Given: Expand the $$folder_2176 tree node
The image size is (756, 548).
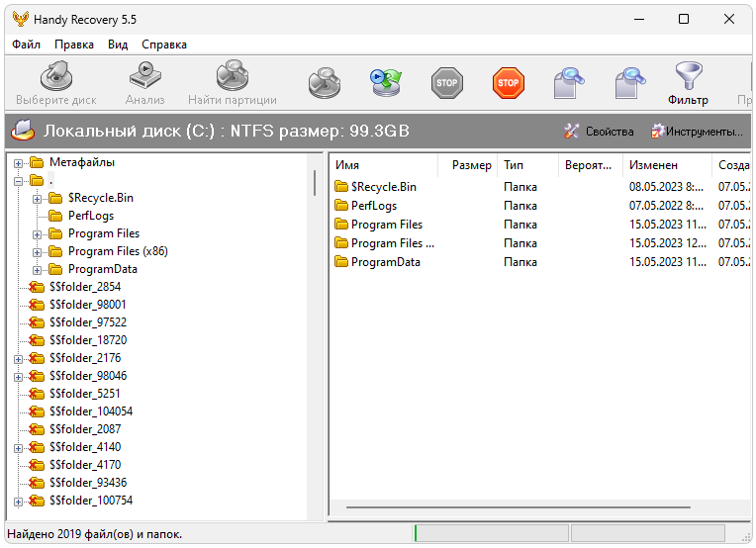Looking at the screenshot, I should point(19,359).
